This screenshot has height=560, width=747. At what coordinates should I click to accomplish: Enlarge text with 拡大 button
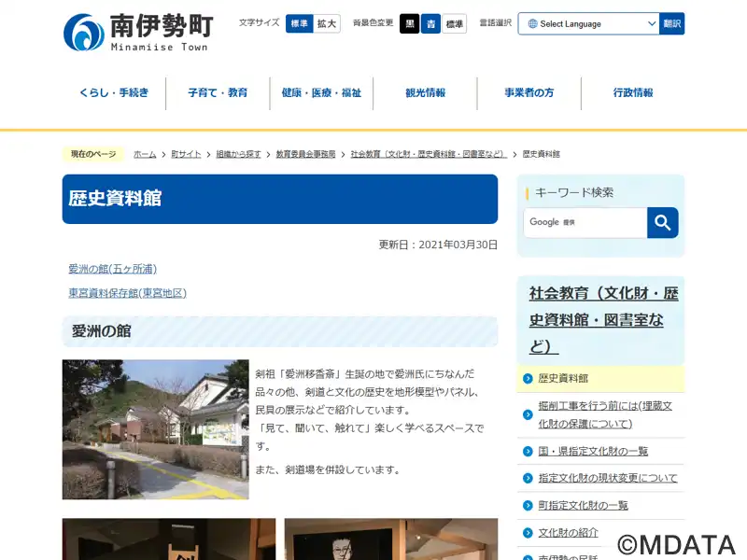[x=327, y=23]
